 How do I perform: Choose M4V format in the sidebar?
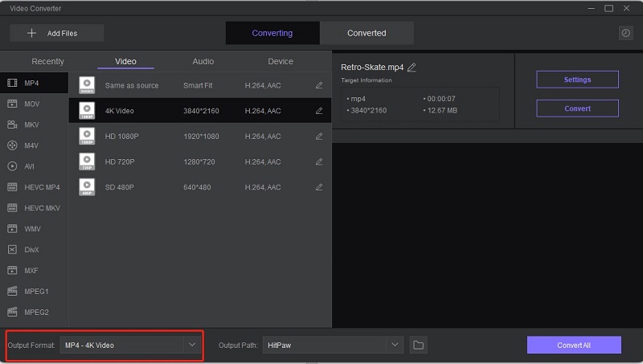[x=34, y=145]
